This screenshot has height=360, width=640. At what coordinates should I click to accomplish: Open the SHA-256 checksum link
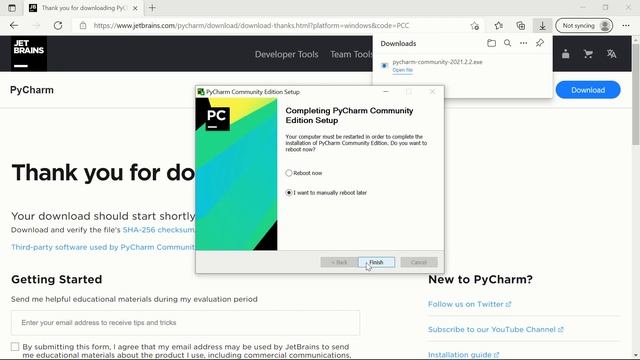[x=159, y=230]
